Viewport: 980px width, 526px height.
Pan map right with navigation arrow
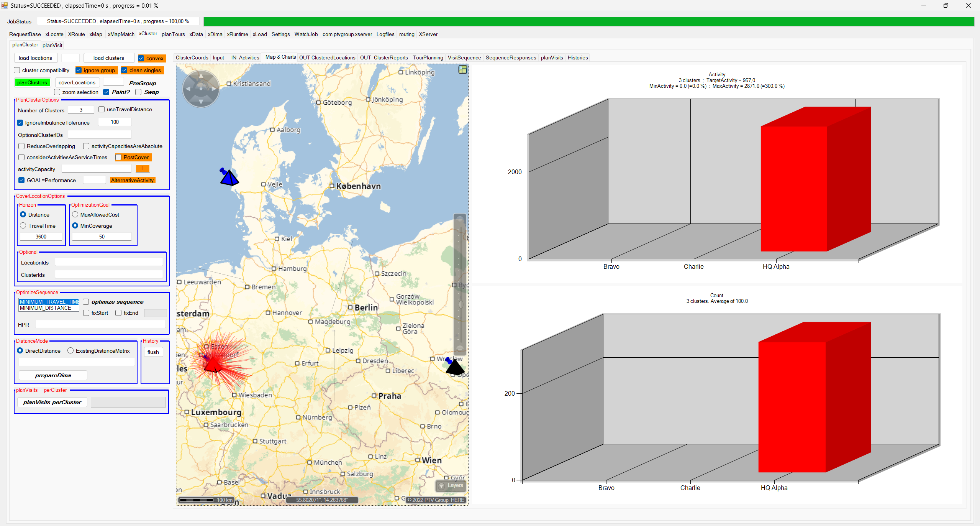(214, 89)
